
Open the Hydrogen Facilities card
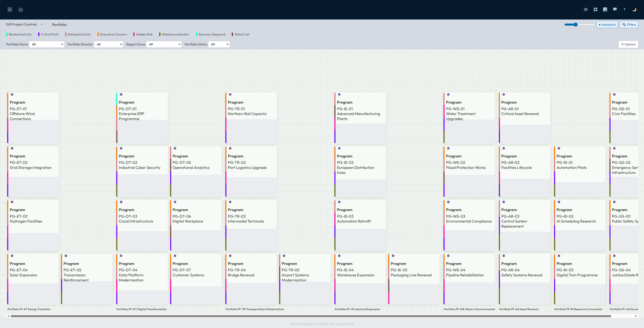click(33, 225)
